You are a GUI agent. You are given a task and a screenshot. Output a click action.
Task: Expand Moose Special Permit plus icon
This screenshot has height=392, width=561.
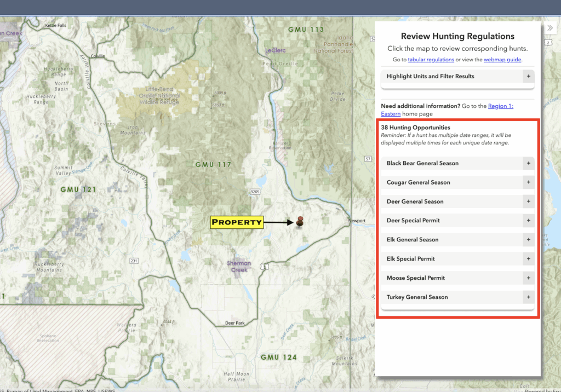528,278
